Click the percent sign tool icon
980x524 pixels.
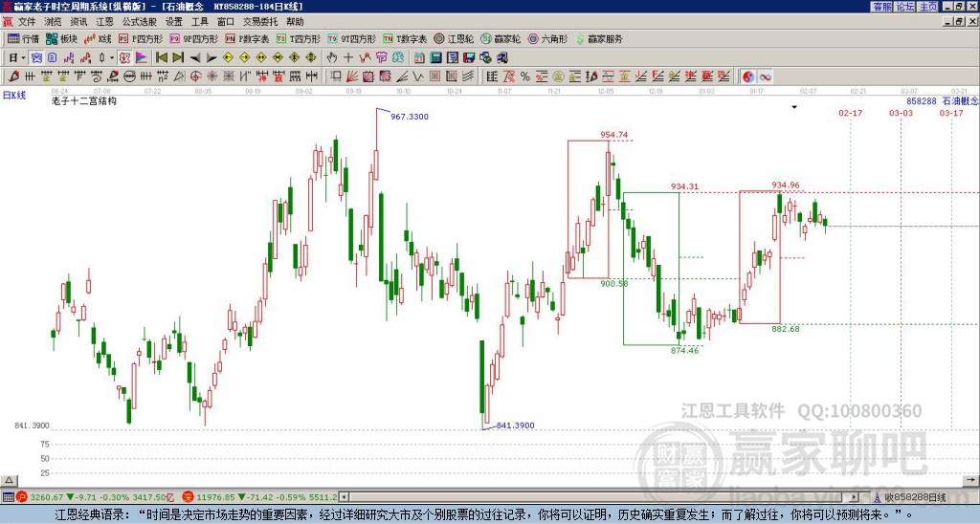(525, 76)
